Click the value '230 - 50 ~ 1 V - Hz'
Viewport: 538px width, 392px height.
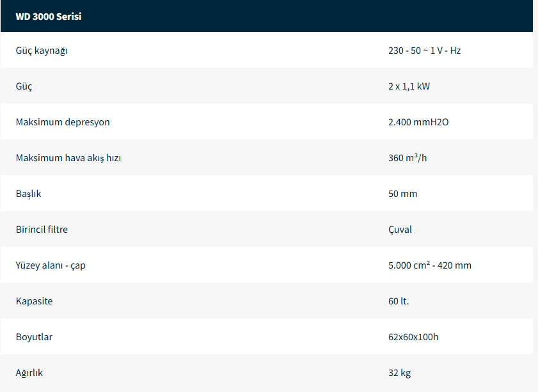click(x=424, y=51)
